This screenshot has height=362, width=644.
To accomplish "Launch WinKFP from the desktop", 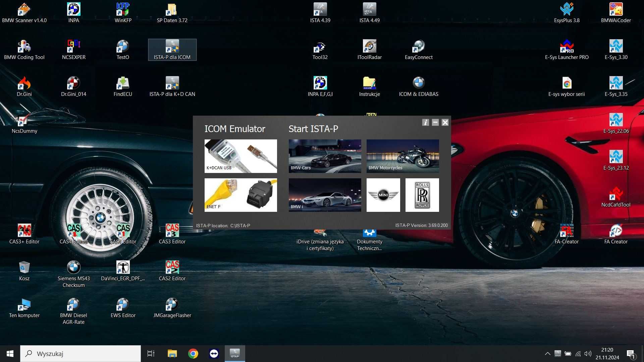I will tap(123, 13).
